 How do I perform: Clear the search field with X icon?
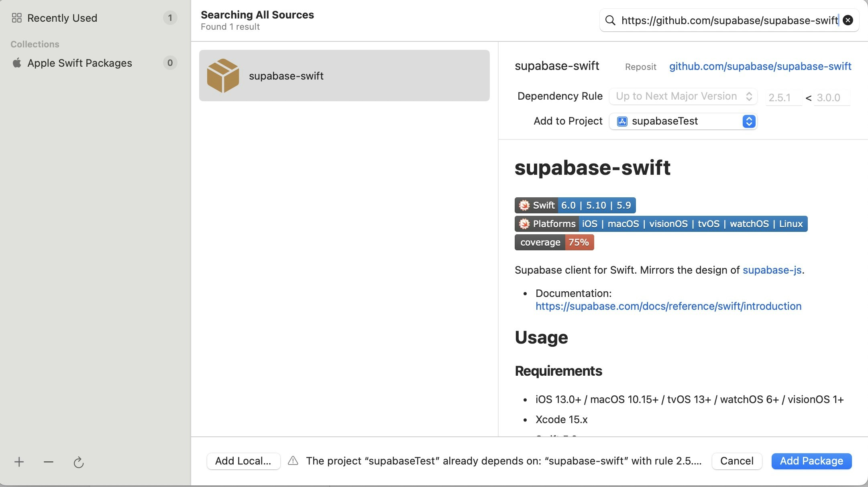(848, 20)
